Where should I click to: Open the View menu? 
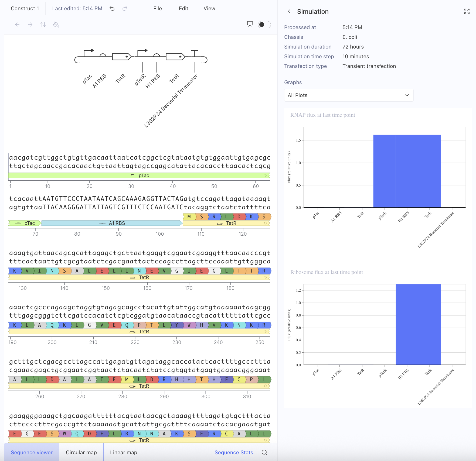pos(209,9)
